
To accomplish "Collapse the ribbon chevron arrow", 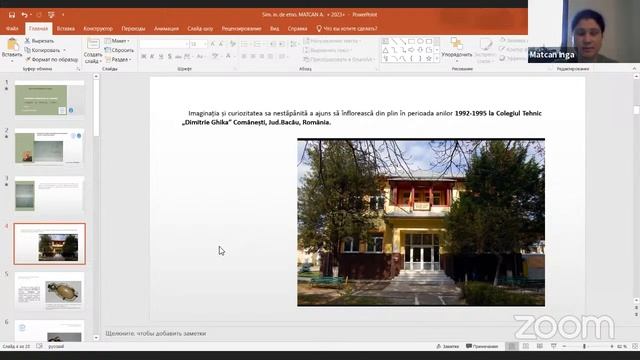I will (x=634, y=69).
